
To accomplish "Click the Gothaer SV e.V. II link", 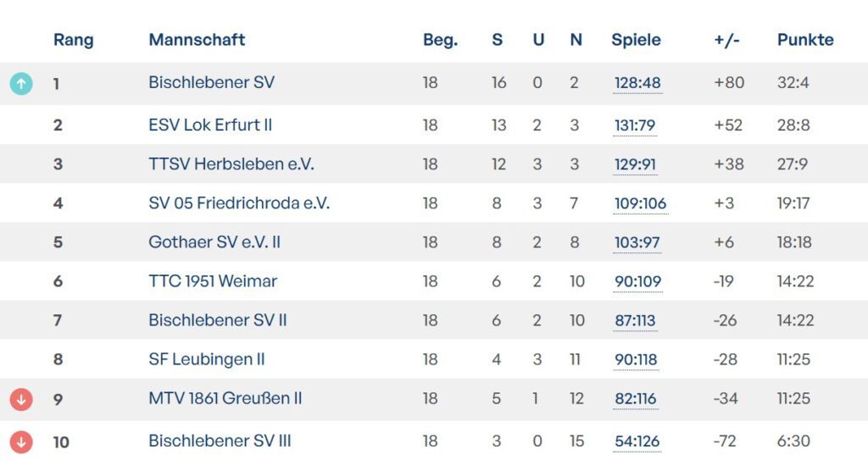I will 214,242.
